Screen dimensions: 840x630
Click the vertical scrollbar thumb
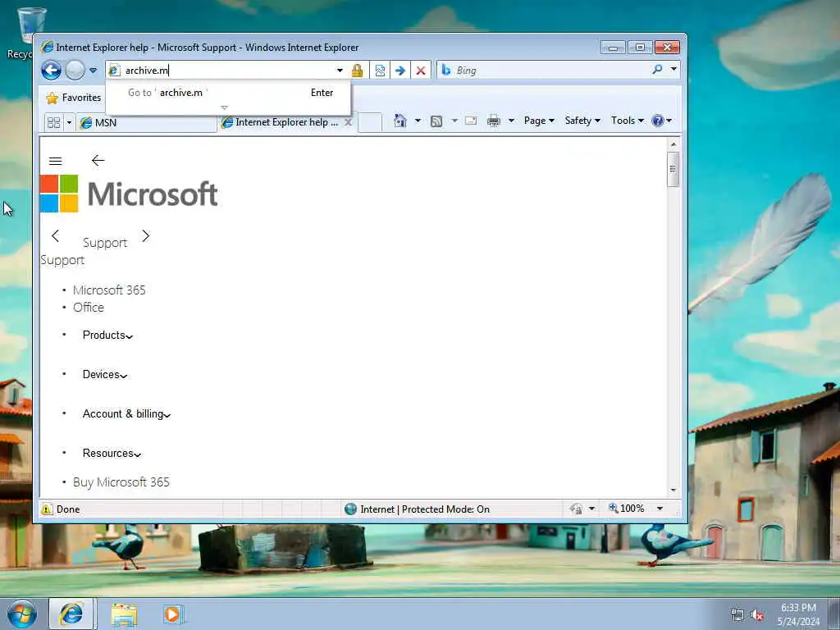point(673,169)
